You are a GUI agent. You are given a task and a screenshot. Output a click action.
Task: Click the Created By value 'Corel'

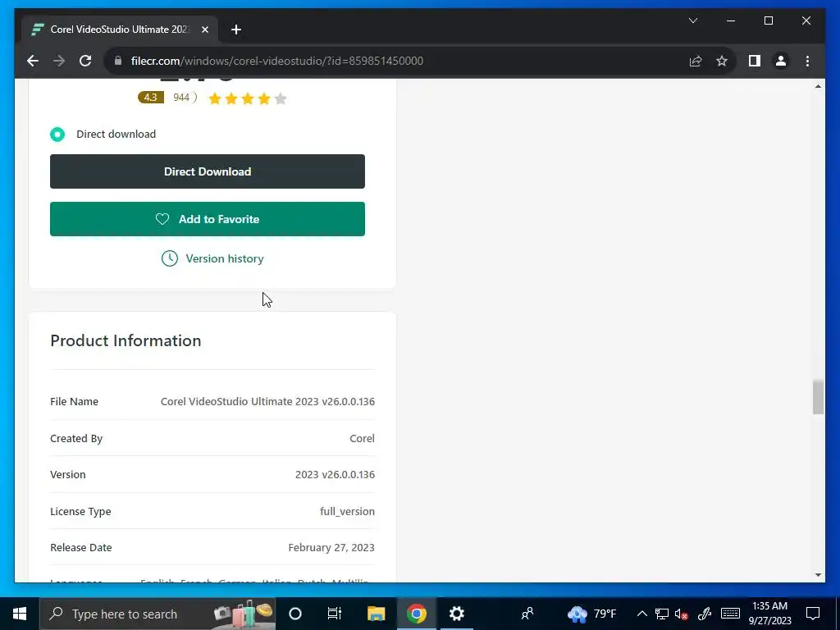pos(362,438)
